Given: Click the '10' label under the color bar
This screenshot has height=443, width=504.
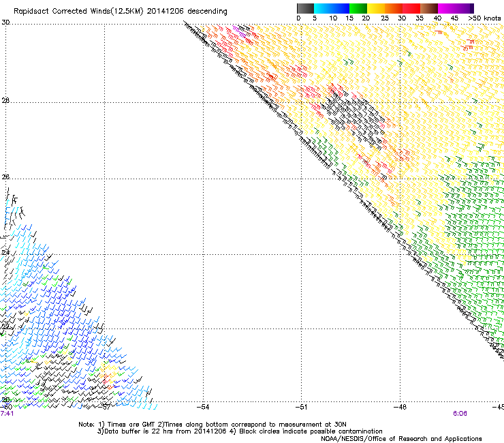Looking at the screenshot, I should click(x=333, y=18).
